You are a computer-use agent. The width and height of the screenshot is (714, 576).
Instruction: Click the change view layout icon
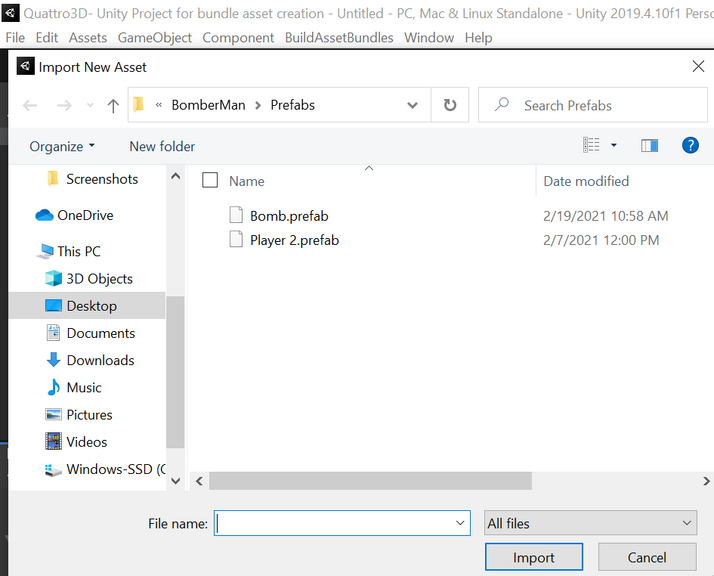click(592, 146)
